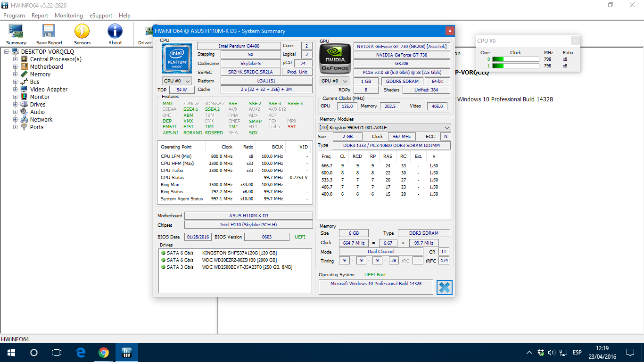Click the BIOS Version 0603 field
Image resolution: width=644 pixels, height=362 pixels.
[x=267, y=237]
